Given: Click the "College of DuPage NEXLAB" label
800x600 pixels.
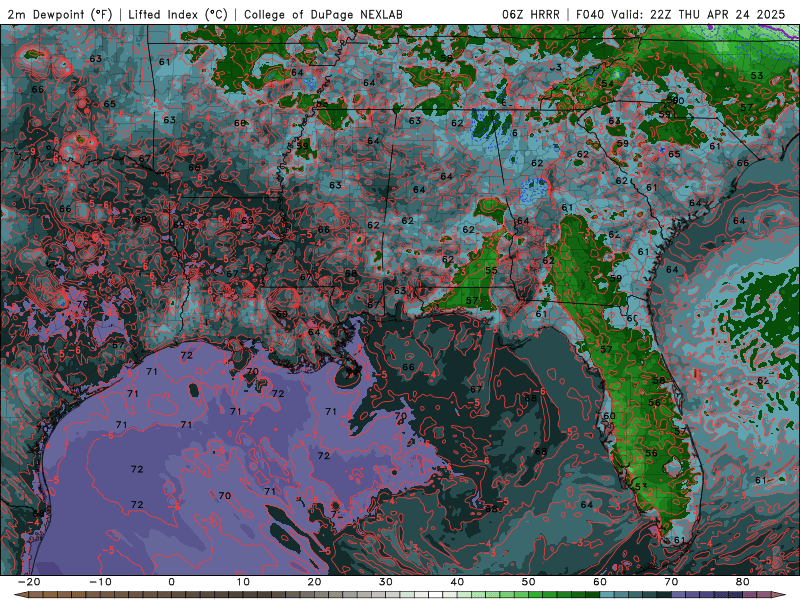Looking at the screenshot, I should (323, 14).
